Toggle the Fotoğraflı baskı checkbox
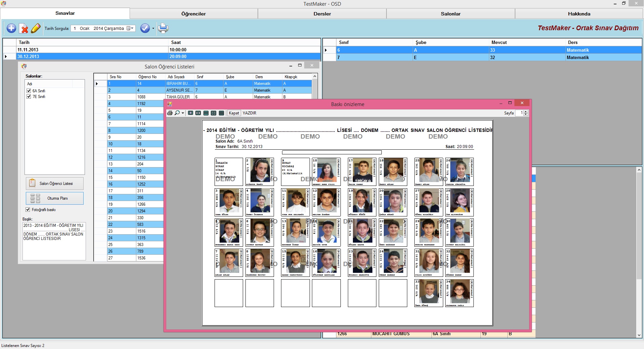 (28, 210)
